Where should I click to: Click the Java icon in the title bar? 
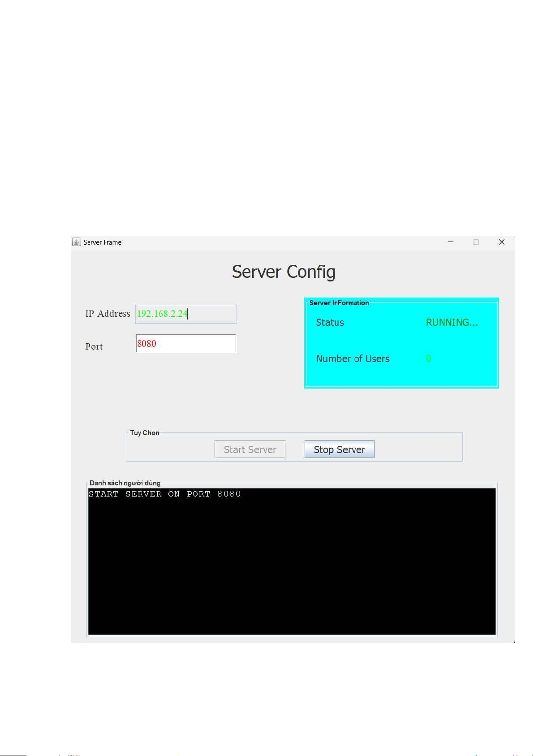click(77, 242)
